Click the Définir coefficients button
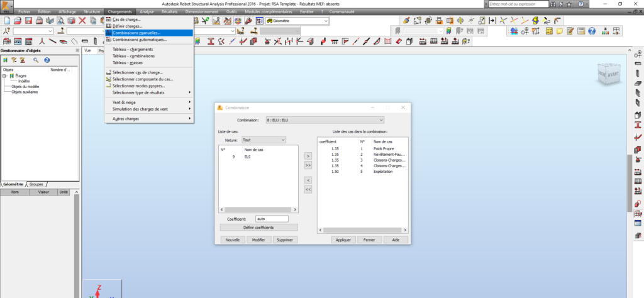This screenshot has width=644, height=298. coord(258,228)
